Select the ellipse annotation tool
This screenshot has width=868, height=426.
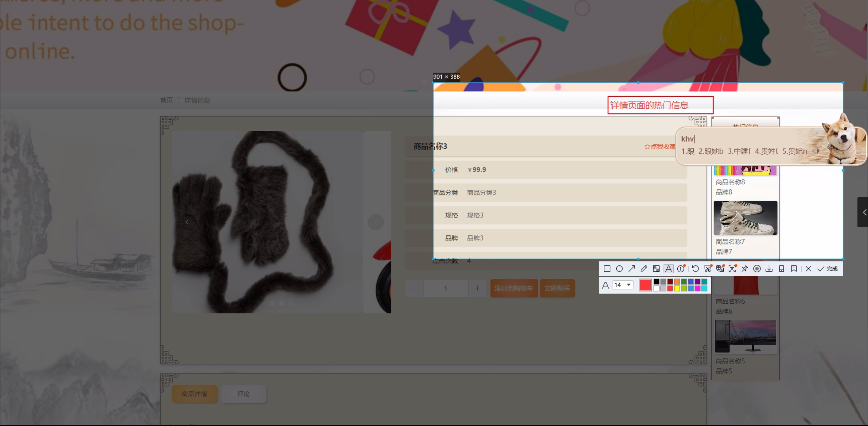point(619,269)
